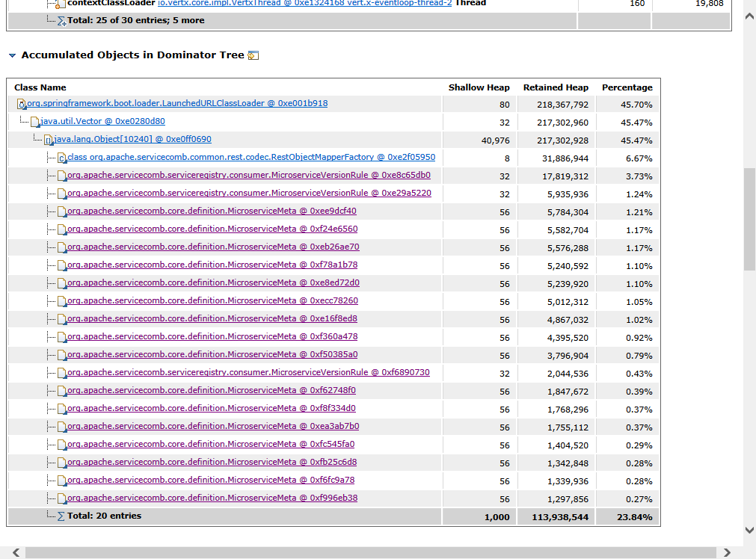756x559 pixels.
Task: Open MicroserviceMeta @ 0xf78a1b78 link
Action: click(212, 265)
